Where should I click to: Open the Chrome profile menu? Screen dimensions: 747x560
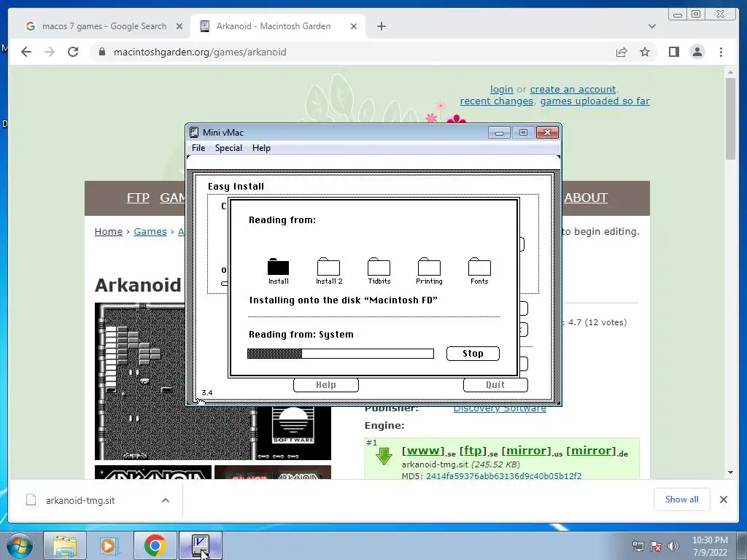pyautogui.click(x=697, y=52)
